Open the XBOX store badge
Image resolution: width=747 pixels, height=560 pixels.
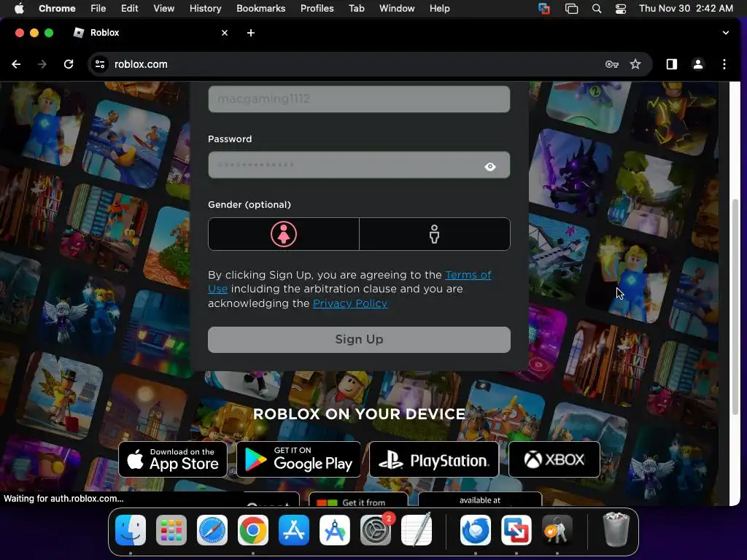point(554,459)
